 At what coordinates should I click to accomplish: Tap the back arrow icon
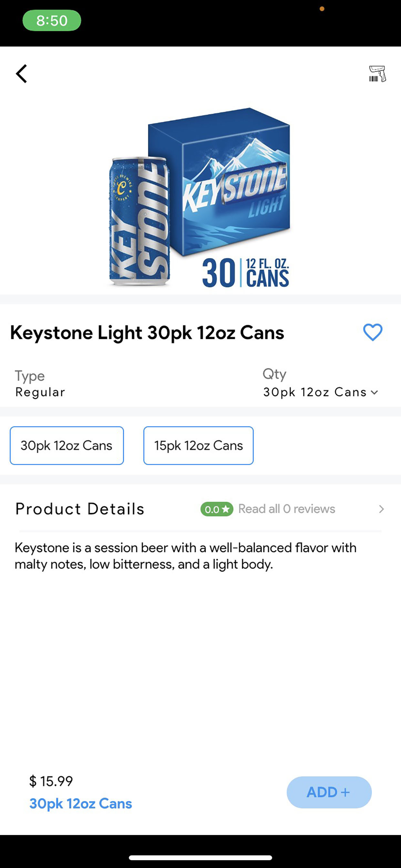[x=21, y=73]
